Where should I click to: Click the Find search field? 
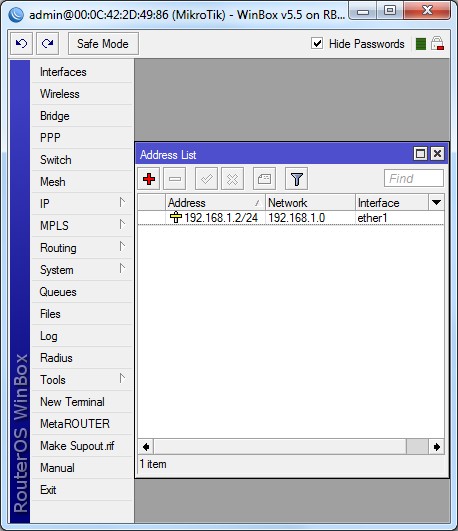coord(414,178)
